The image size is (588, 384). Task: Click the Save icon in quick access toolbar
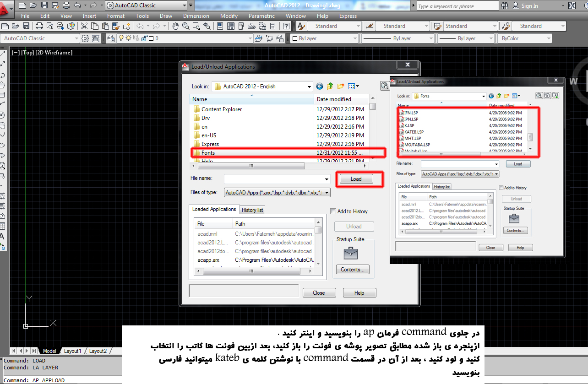pos(44,5)
